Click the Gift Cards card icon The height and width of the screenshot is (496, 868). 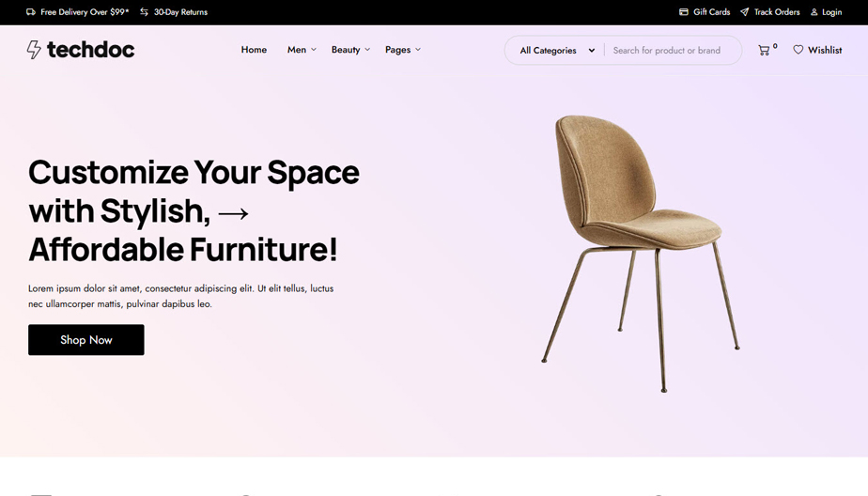684,11
